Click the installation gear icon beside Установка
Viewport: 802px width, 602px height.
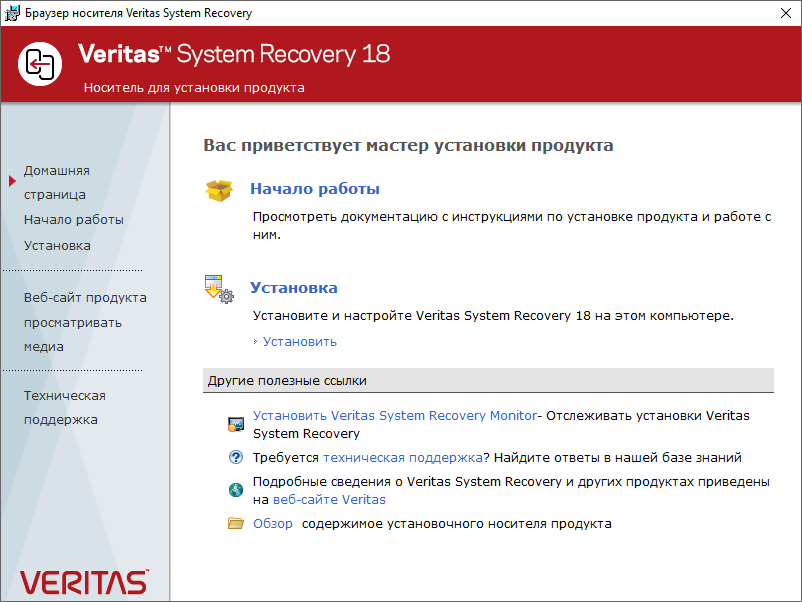tap(218, 290)
